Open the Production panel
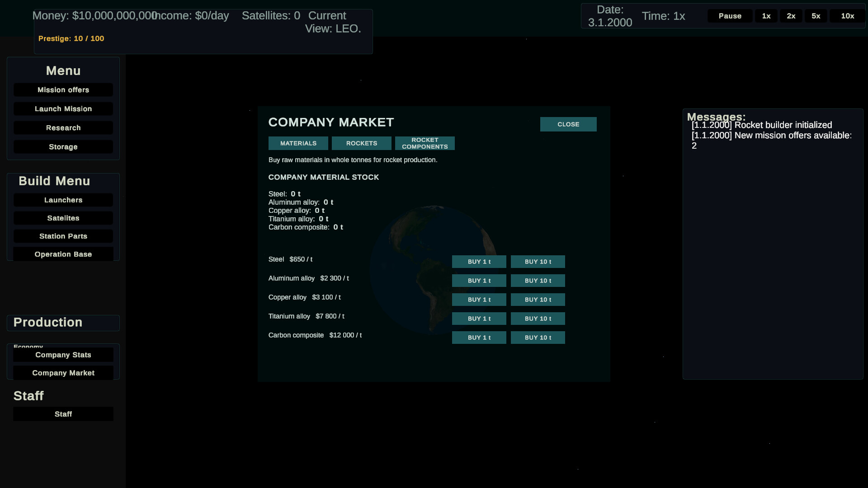The width and height of the screenshot is (868, 488). point(63,323)
